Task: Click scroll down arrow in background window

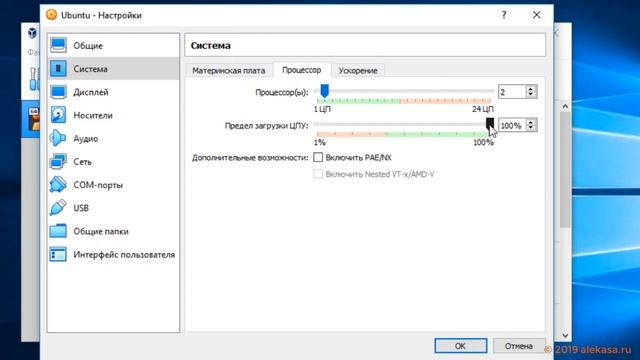Action: 565,336
